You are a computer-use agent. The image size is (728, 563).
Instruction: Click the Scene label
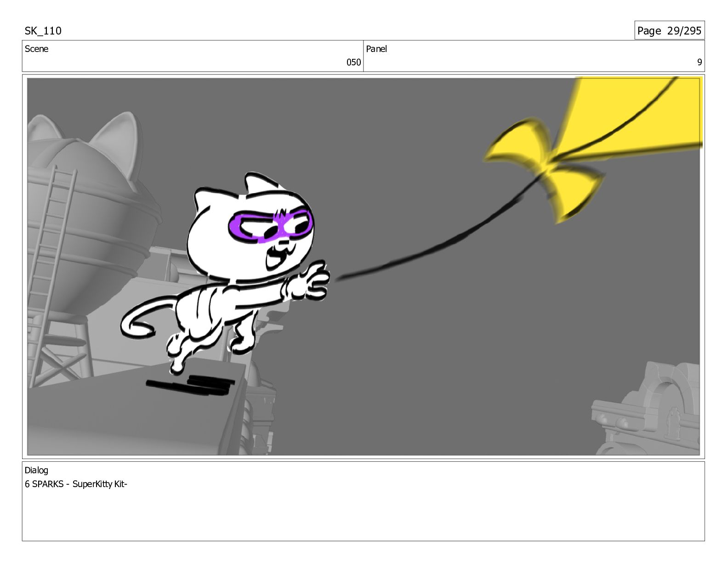(x=36, y=49)
